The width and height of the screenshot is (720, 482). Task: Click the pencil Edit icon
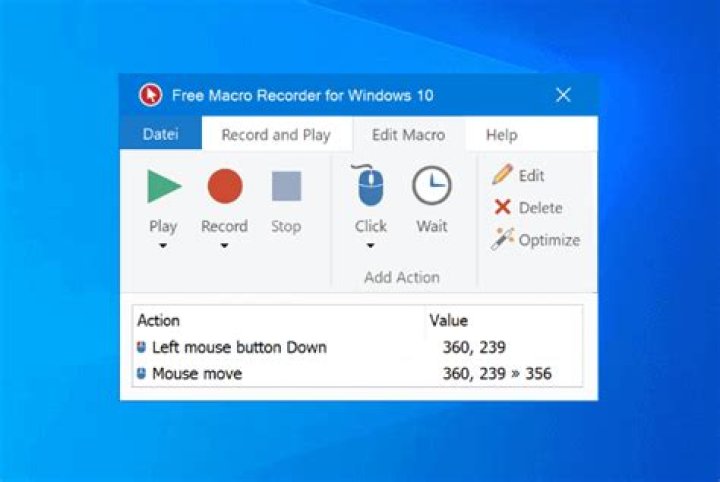coord(502,174)
